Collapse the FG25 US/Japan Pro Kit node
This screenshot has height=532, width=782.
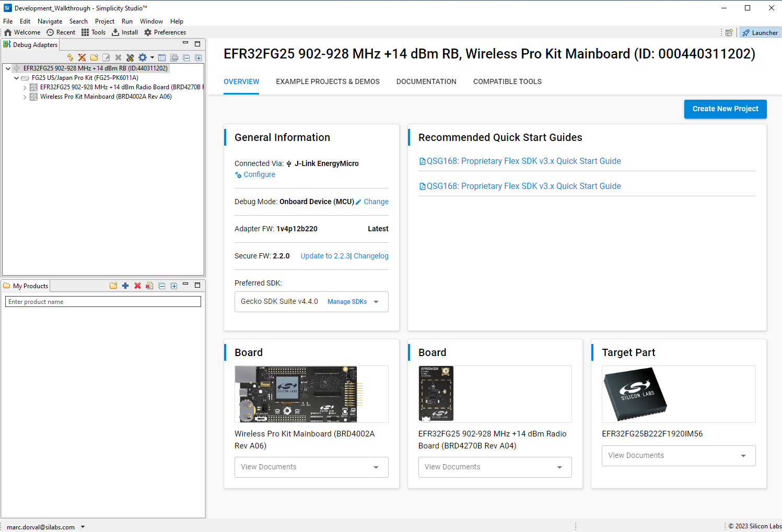point(17,78)
